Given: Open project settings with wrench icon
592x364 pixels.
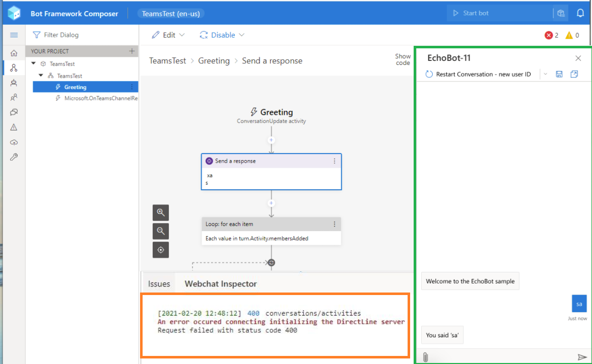Looking at the screenshot, I should point(14,157).
